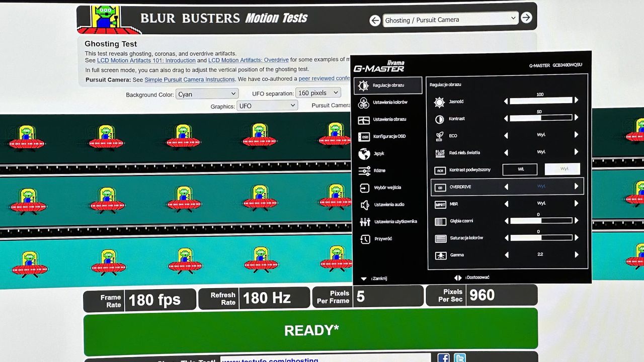Viewport: 644px width, 362px height.
Task: Lower Gamma with the left arrow
Action: (507, 255)
